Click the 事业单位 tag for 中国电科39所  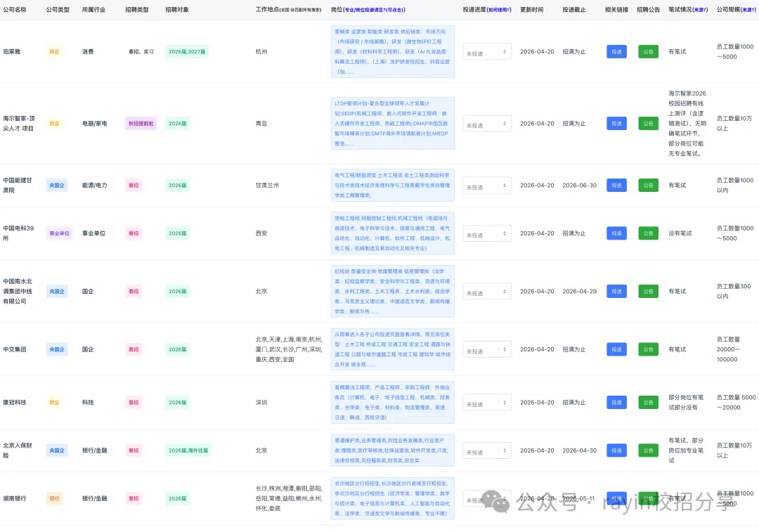(59, 233)
